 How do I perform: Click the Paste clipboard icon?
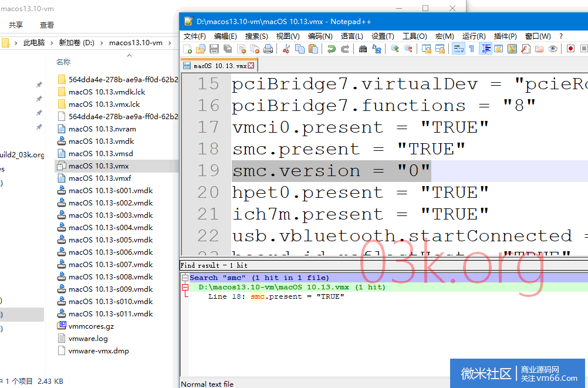[x=313, y=49]
